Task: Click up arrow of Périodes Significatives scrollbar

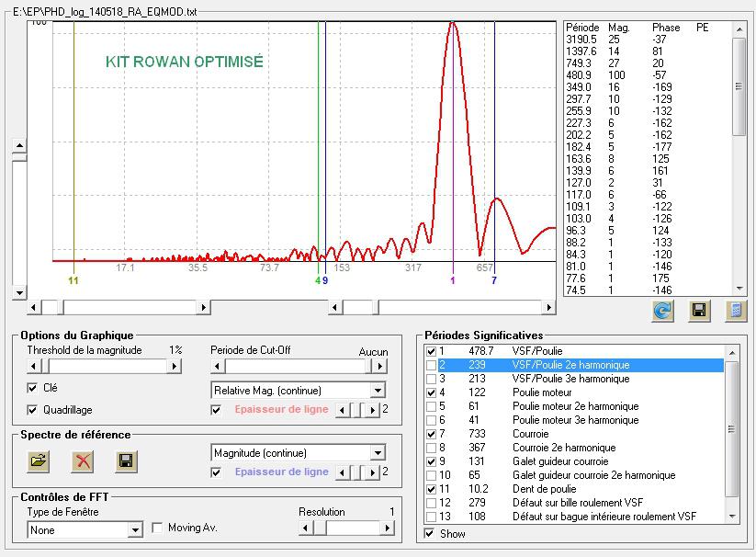Action: 732,353
